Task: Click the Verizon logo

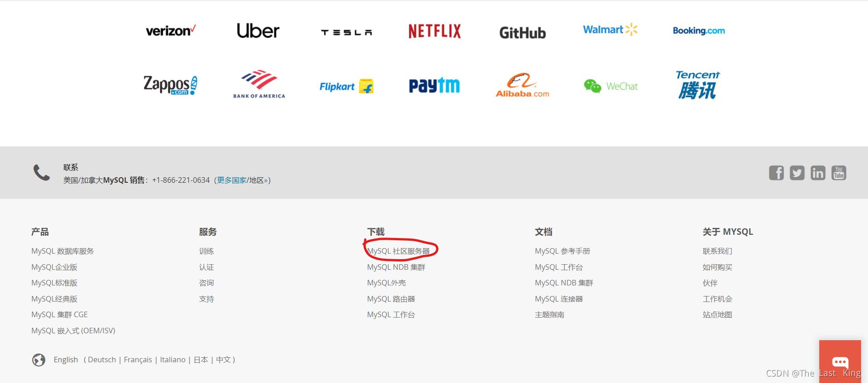Action: click(x=171, y=31)
